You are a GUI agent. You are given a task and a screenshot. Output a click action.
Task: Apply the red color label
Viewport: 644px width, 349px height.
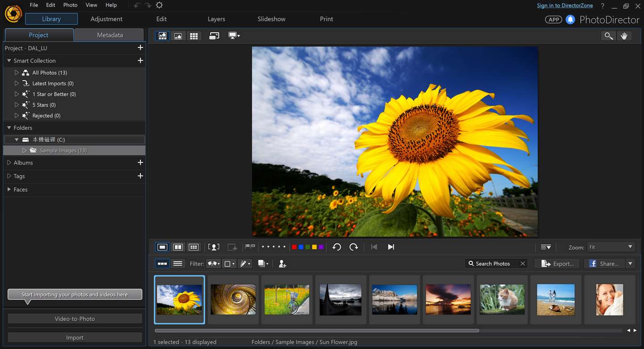tap(294, 247)
